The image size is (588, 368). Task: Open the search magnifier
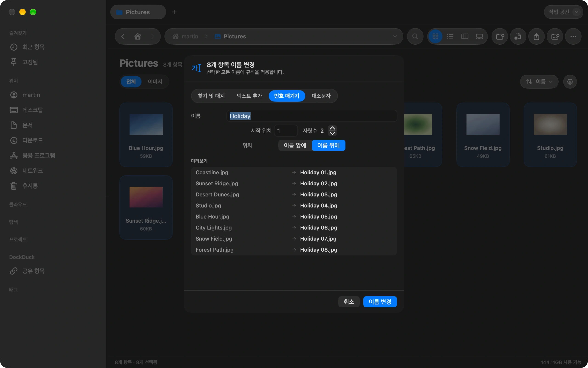415,37
